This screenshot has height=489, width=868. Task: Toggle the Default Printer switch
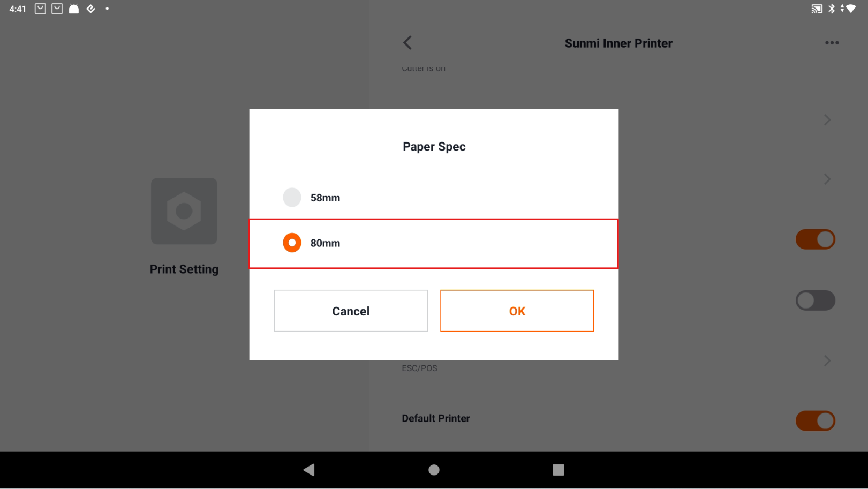[815, 420]
